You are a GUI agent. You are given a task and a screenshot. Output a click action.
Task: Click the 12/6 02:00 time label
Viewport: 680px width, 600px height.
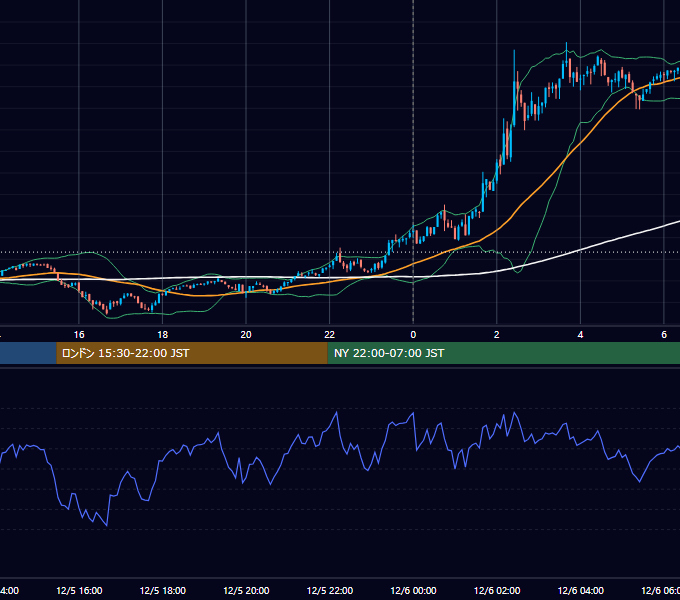tap(497, 590)
